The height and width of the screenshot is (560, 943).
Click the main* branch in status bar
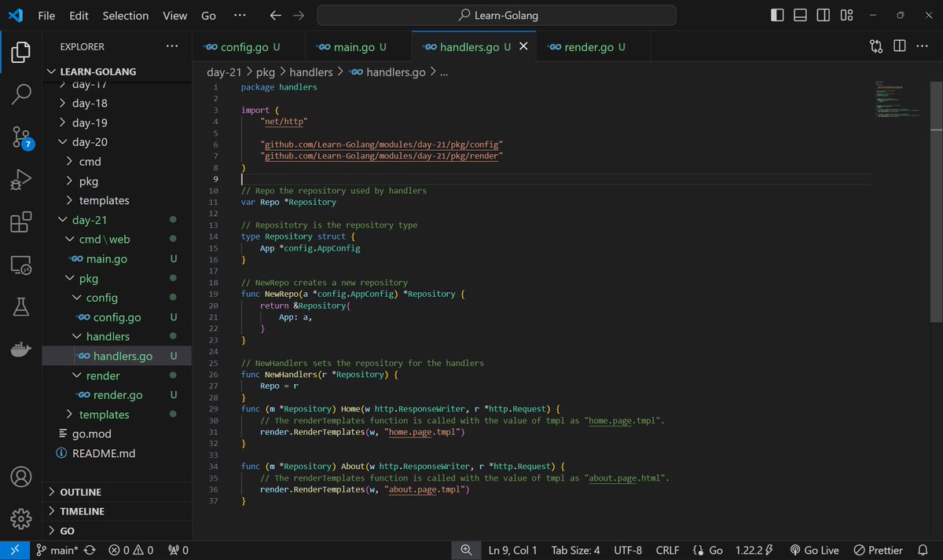click(57, 551)
